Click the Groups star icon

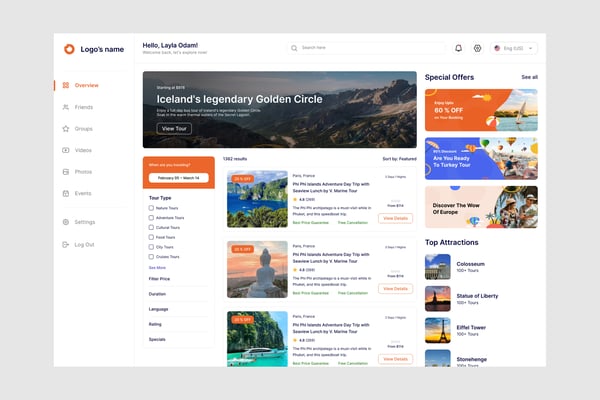point(66,129)
